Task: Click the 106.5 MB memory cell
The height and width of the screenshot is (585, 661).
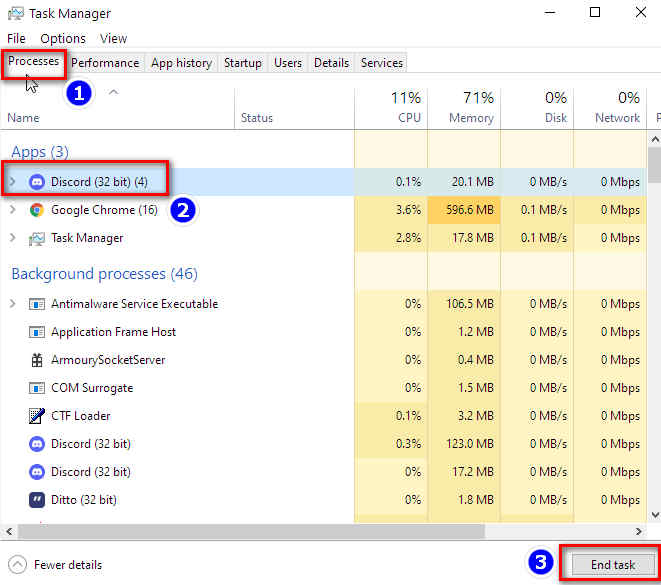Action: click(464, 304)
